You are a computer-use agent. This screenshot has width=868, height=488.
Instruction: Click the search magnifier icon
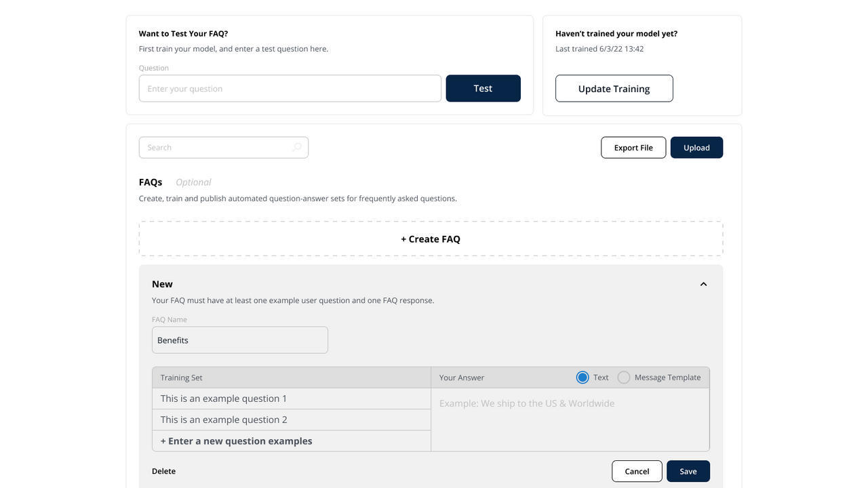297,147
